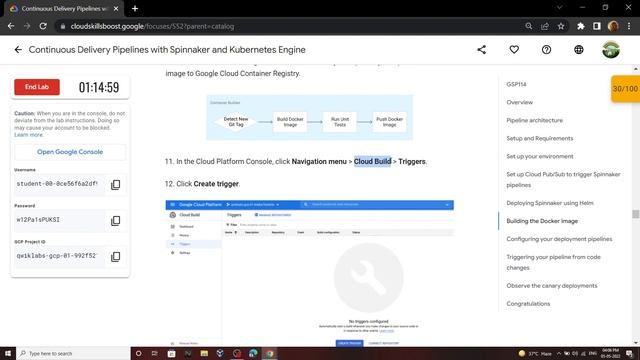Bookmark this page with star icon
The image size is (640, 360).
[561, 26]
